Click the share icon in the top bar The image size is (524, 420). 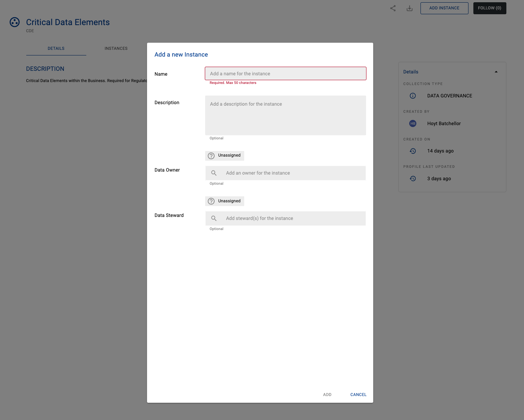tap(393, 8)
